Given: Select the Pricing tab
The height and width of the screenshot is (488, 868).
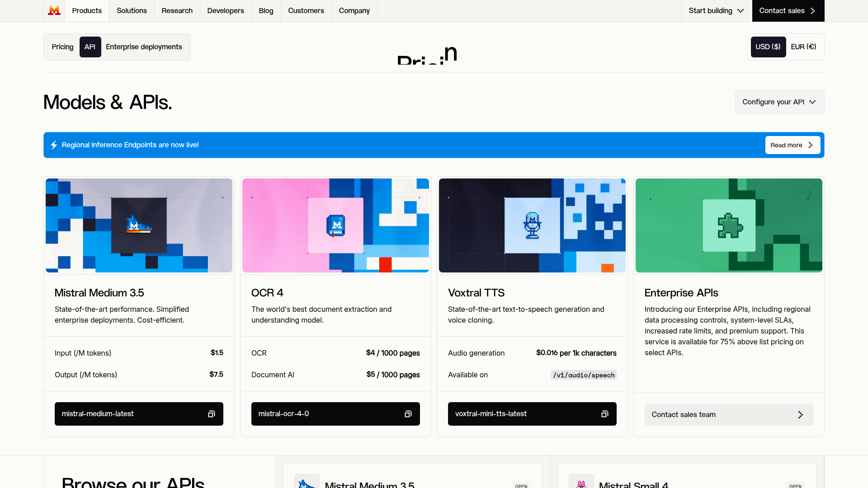Looking at the screenshot, I should pos(62,47).
